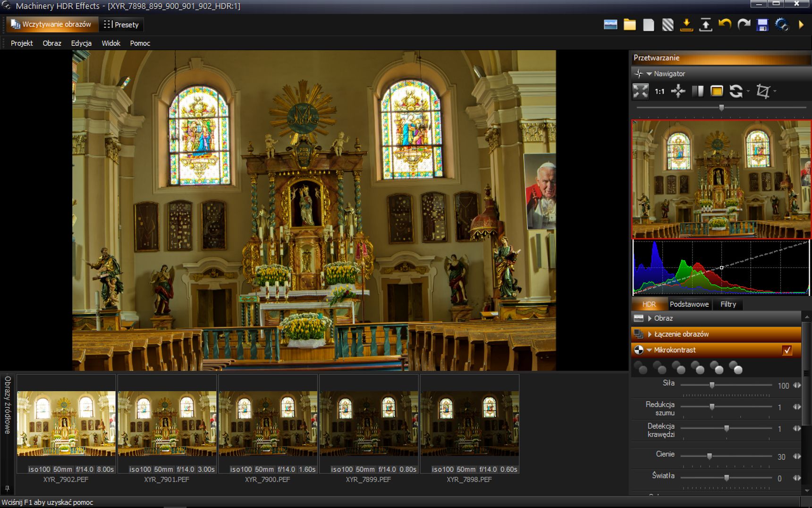Image resolution: width=812 pixels, height=508 pixels.
Task: Click the Redukcja szumu slider handle
Action: coord(712,407)
